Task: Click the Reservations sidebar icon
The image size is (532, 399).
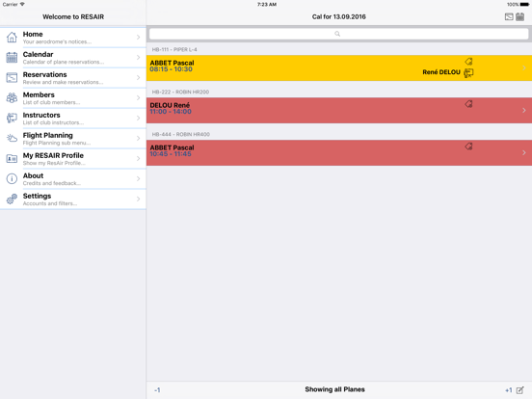Action: tap(12, 78)
